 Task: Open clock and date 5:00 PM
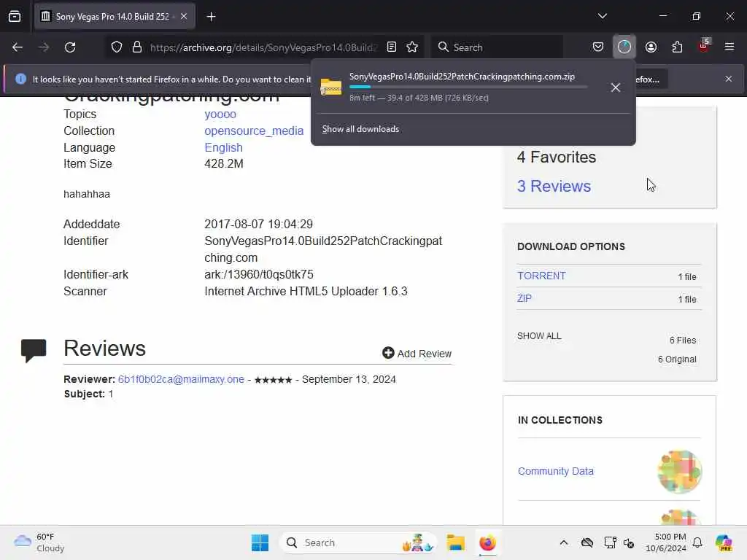pyautogui.click(x=665, y=542)
